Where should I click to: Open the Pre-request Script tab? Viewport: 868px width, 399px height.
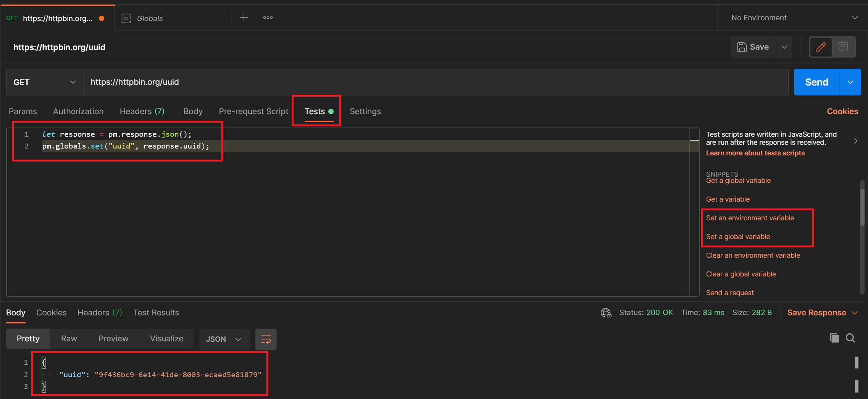(253, 111)
